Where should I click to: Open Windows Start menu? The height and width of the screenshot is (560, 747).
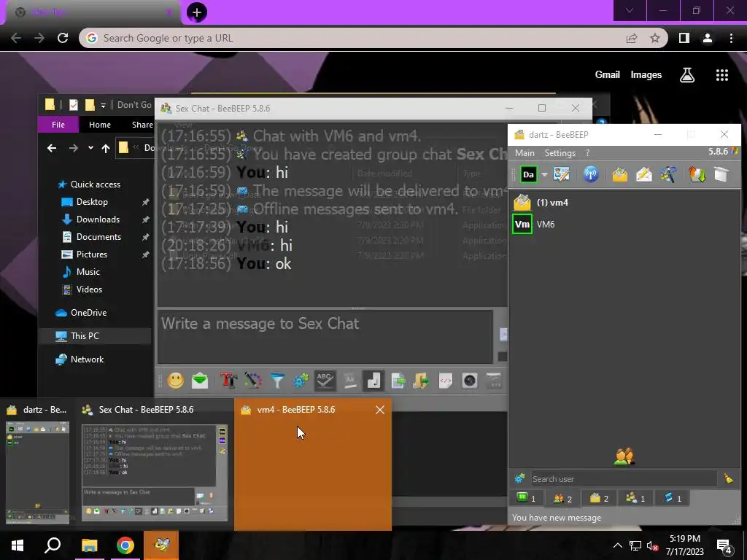pyautogui.click(x=18, y=545)
